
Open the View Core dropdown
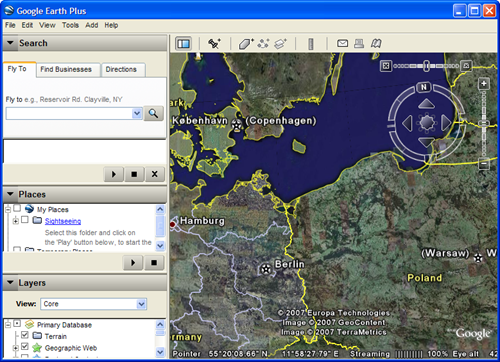[141, 304]
